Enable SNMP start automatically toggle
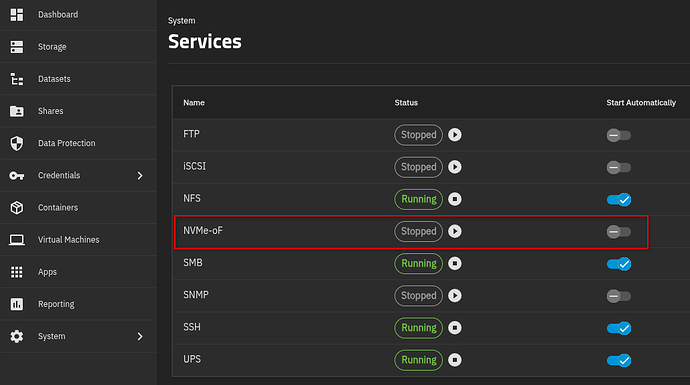This screenshot has height=385, width=690. [x=619, y=296]
